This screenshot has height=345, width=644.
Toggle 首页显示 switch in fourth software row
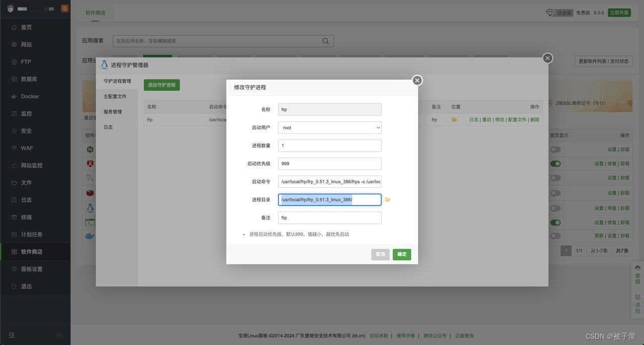click(x=555, y=193)
